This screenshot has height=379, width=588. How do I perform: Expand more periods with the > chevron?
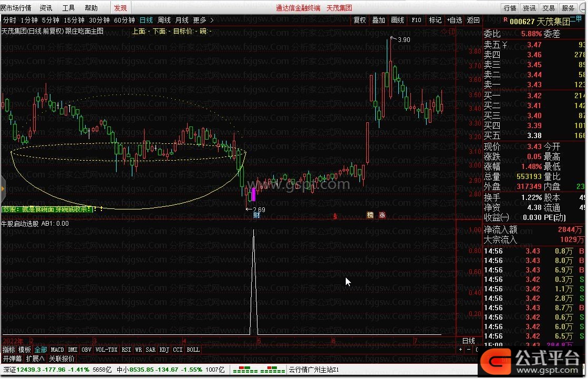tap(212, 20)
